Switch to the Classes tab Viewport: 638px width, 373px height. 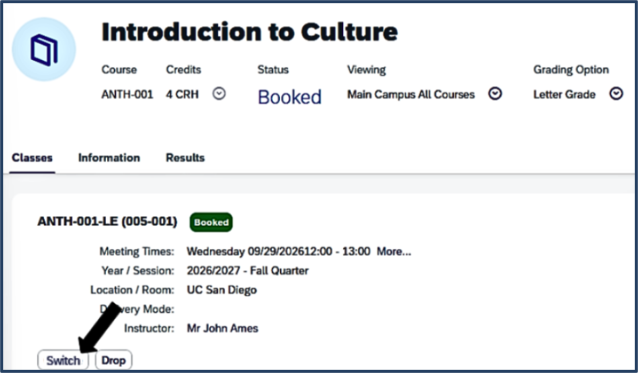point(32,158)
